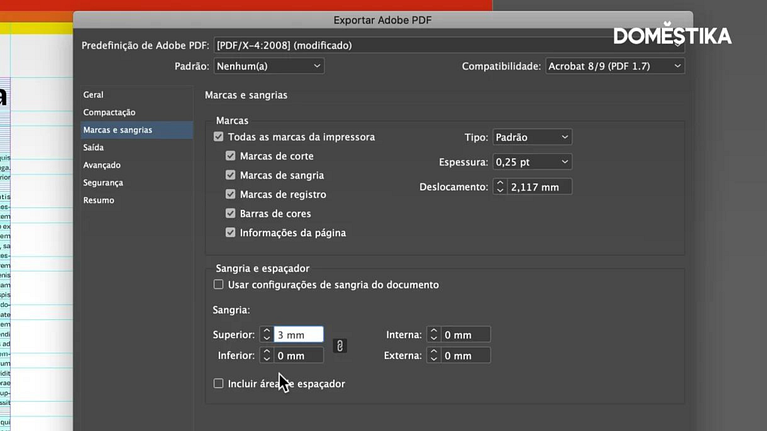
Task: Switch to the Compactação section
Action: (109, 112)
